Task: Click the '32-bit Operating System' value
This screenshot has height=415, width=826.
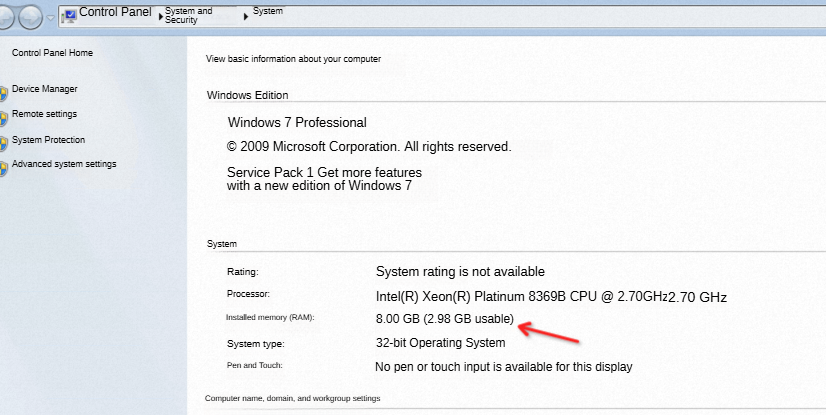Action: (x=440, y=343)
